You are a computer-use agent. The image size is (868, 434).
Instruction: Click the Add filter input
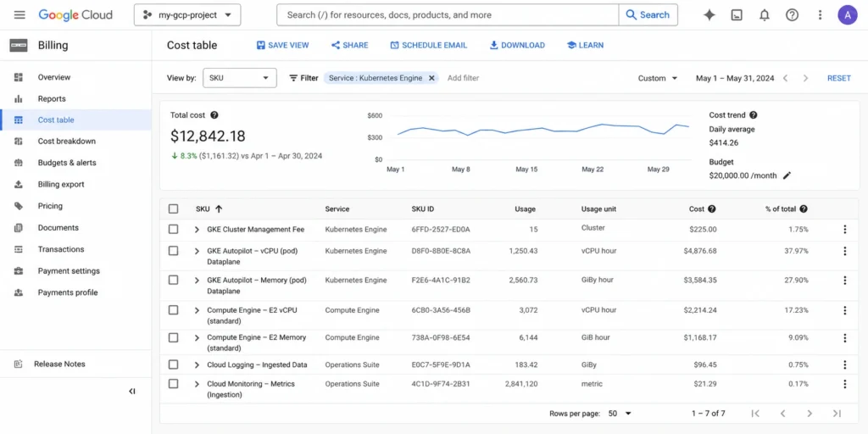coord(464,78)
